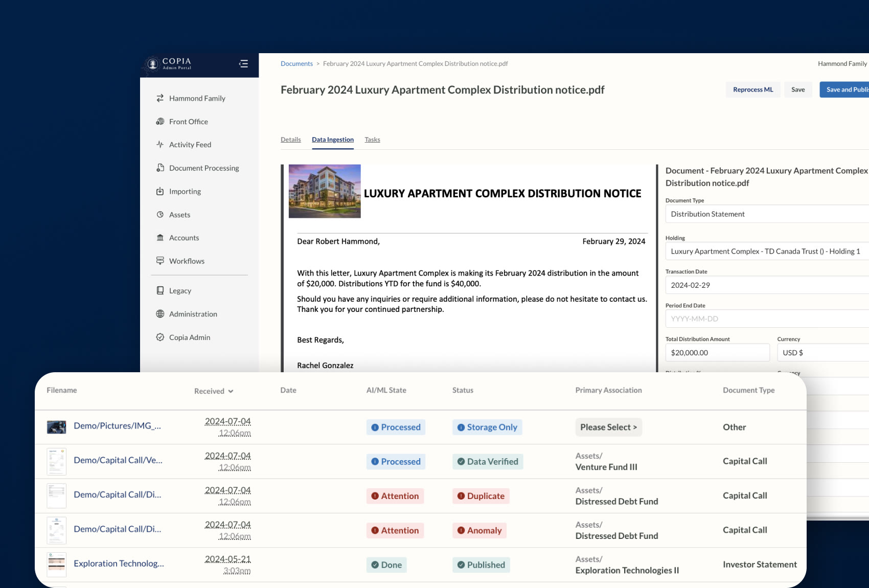Viewport: 869px width, 588px height.
Task: Click the Document Processing icon in sidebar
Action: [160, 168]
